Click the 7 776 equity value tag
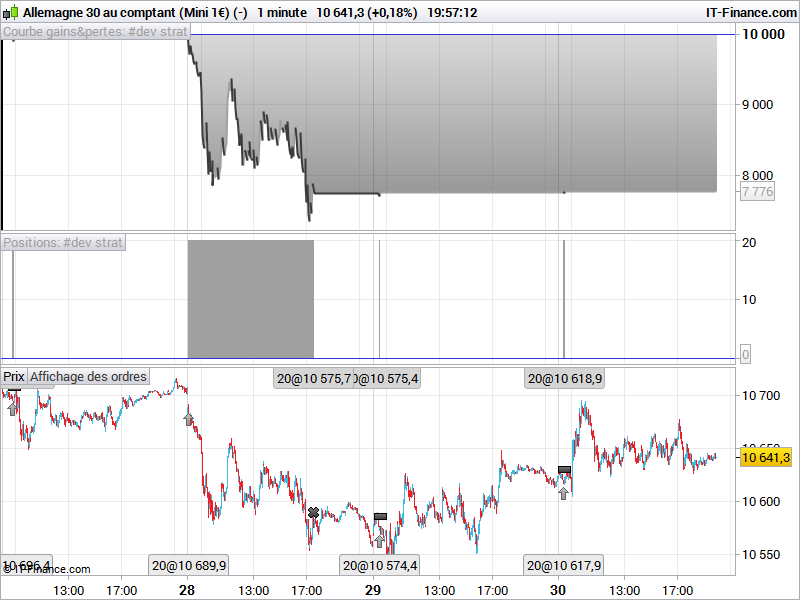 (x=758, y=192)
